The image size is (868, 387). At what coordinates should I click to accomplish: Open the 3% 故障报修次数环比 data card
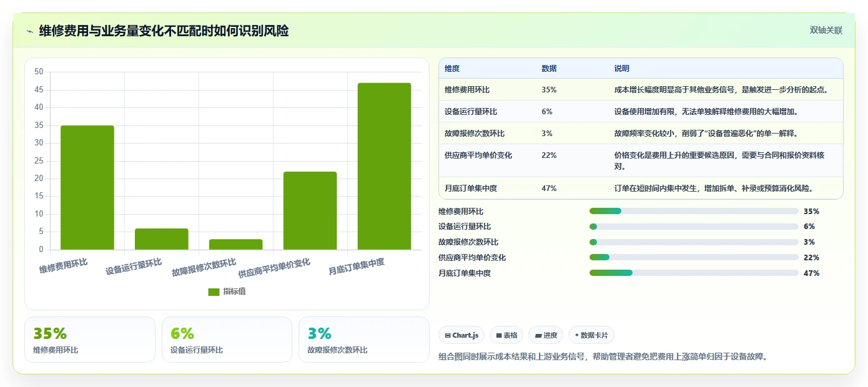point(364,340)
